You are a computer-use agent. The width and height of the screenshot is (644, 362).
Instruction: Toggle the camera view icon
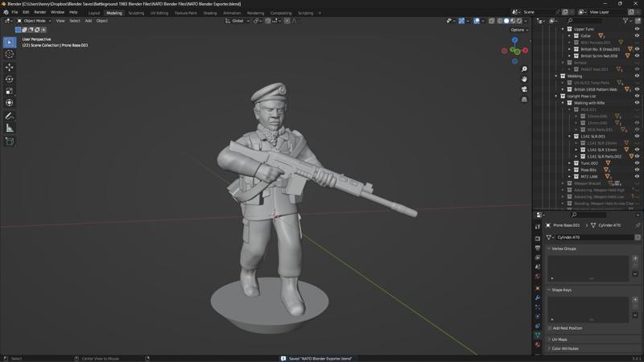click(x=524, y=89)
